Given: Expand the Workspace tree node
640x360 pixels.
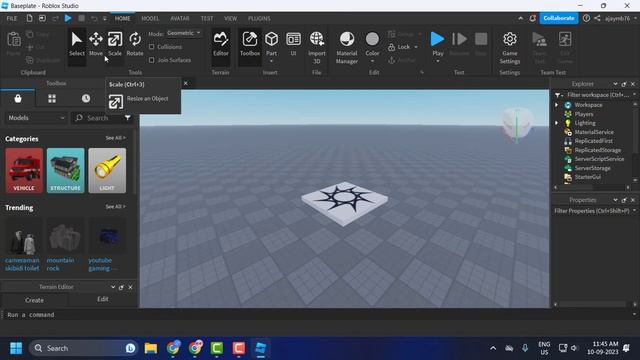Looking at the screenshot, I should (x=556, y=105).
